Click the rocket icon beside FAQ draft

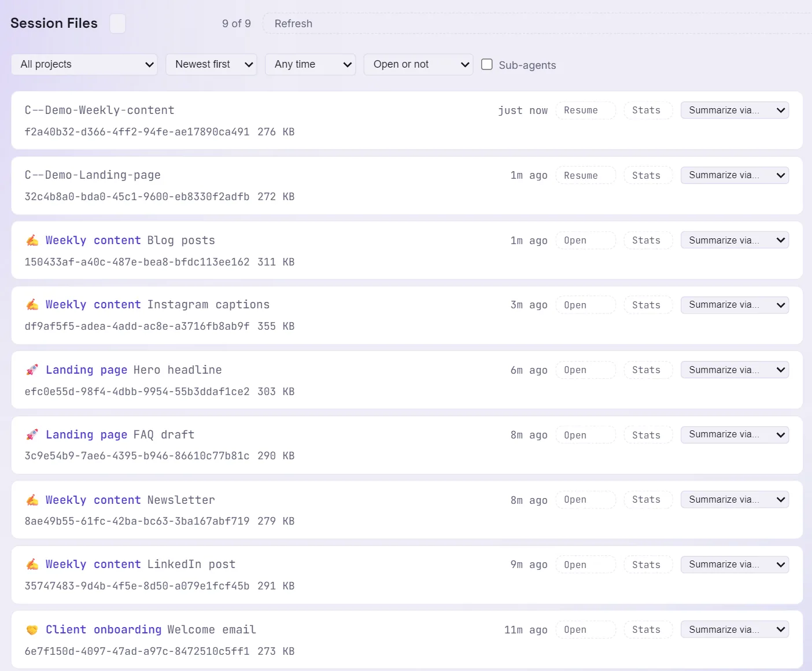coord(32,435)
